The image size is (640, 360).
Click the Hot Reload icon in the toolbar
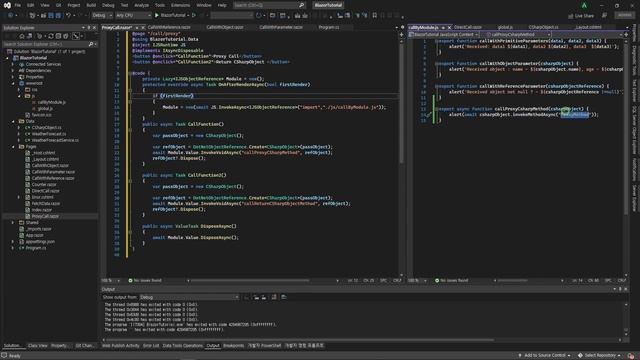[x=258, y=16]
